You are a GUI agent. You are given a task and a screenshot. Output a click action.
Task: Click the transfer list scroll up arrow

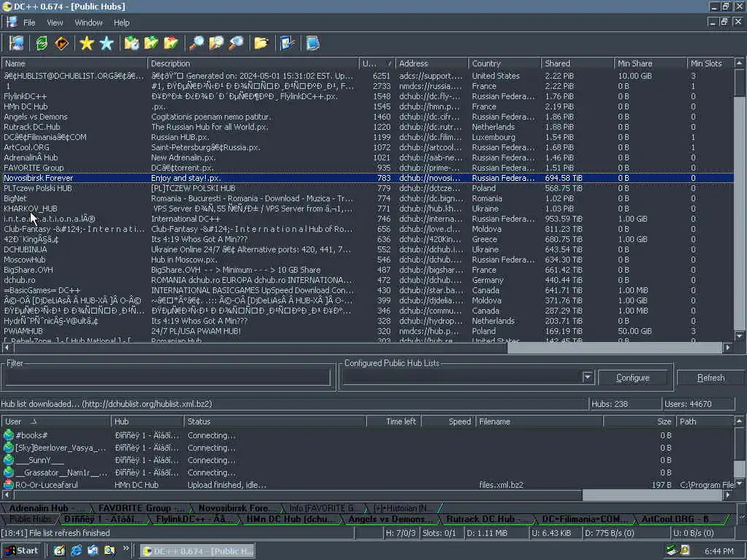739,421
